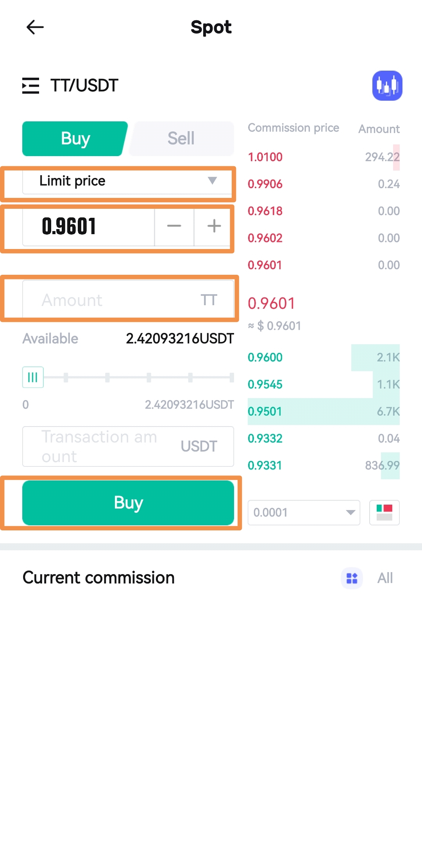
Task: Toggle the order book layout icon
Action: [x=384, y=512]
